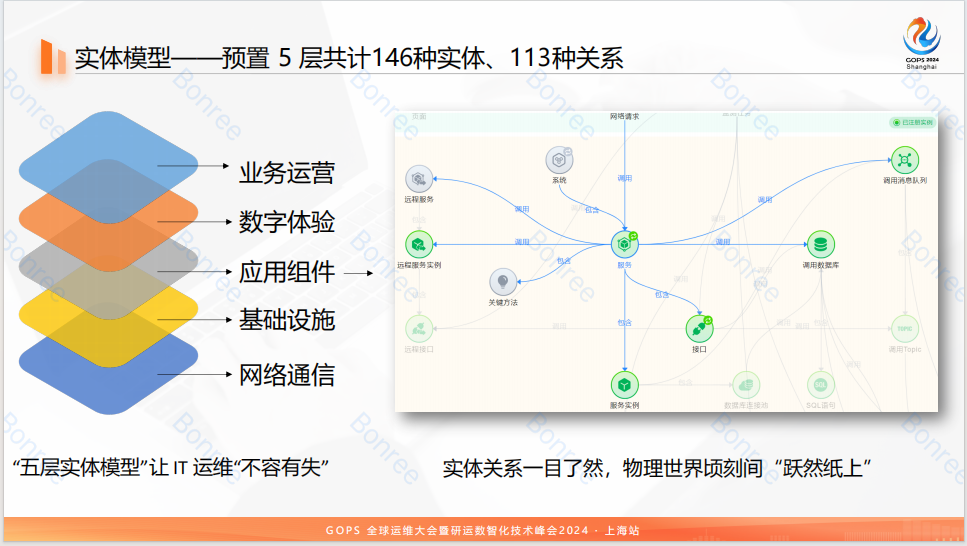Select the 远程服务 node icon
Viewport: 967px width, 546px height.
coord(419,180)
